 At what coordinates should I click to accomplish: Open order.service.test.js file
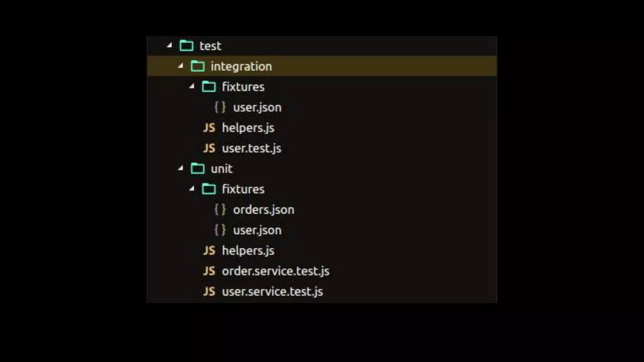coord(275,271)
